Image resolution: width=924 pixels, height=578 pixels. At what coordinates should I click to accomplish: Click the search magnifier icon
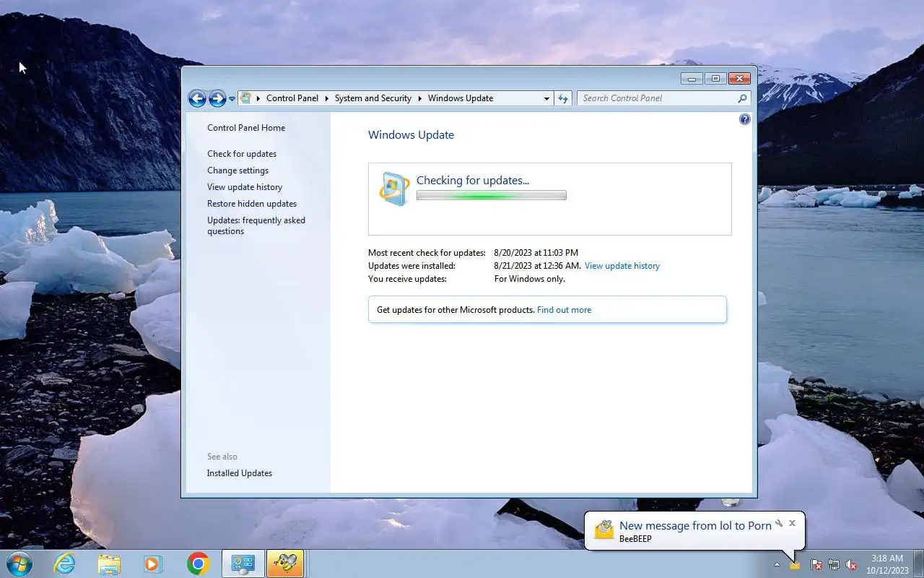[742, 98]
